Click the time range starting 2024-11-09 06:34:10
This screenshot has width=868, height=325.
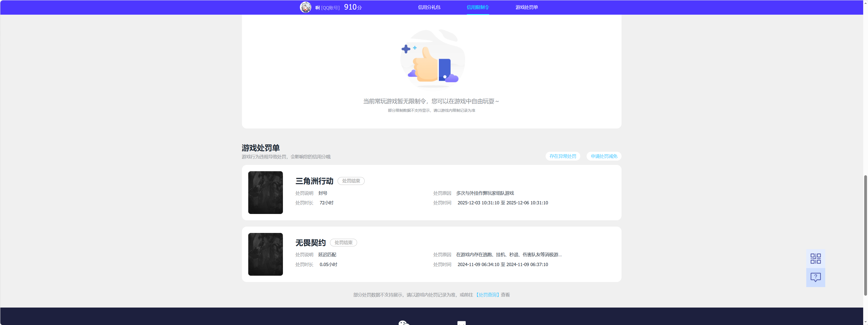(x=502, y=264)
